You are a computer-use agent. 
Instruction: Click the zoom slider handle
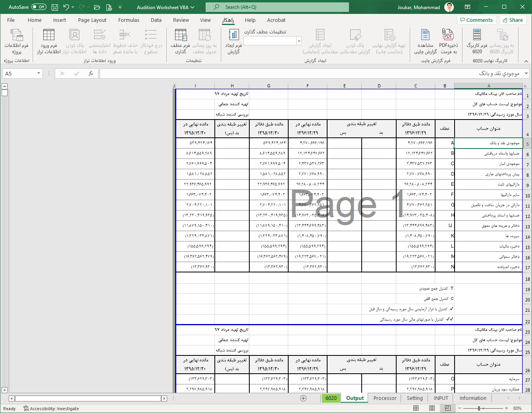479,408
